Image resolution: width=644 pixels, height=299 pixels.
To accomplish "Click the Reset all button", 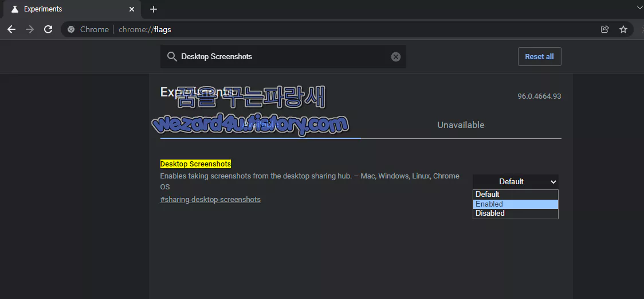I will pos(539,57).
